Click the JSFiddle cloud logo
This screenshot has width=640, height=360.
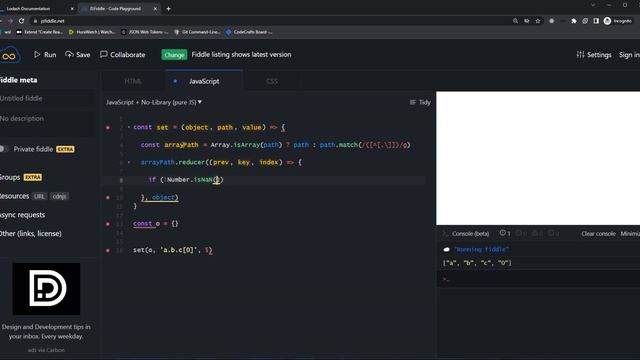click(x=9, y=55)
